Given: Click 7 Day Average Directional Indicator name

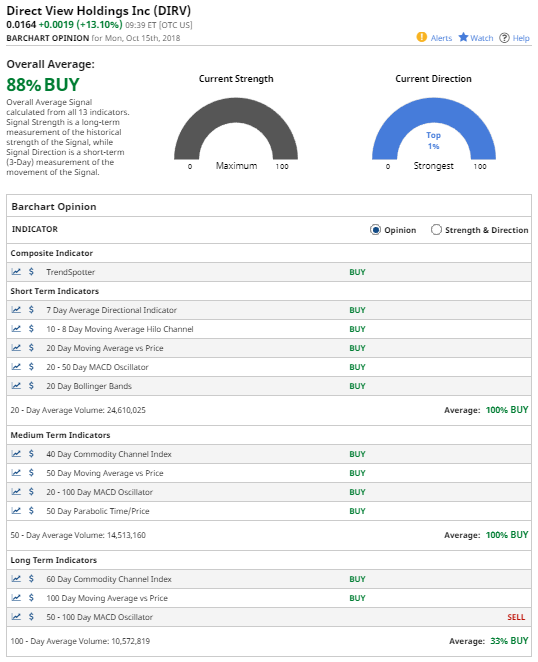Looking at the screenshot, I should 111,310.
